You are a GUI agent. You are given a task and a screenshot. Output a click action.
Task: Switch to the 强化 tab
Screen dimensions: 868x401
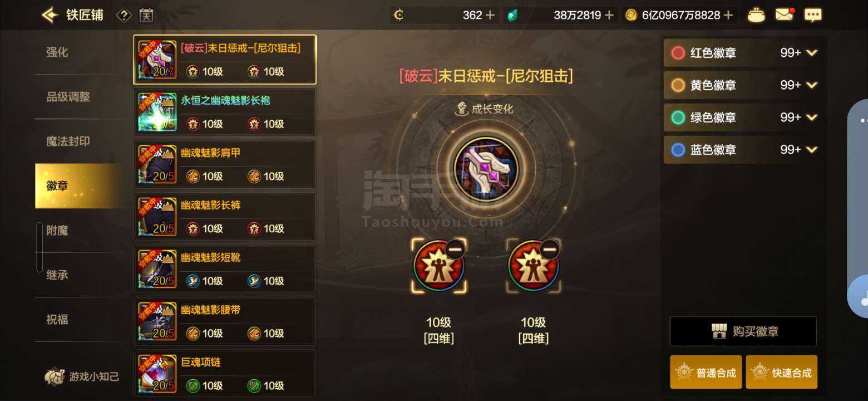(57, 52)
